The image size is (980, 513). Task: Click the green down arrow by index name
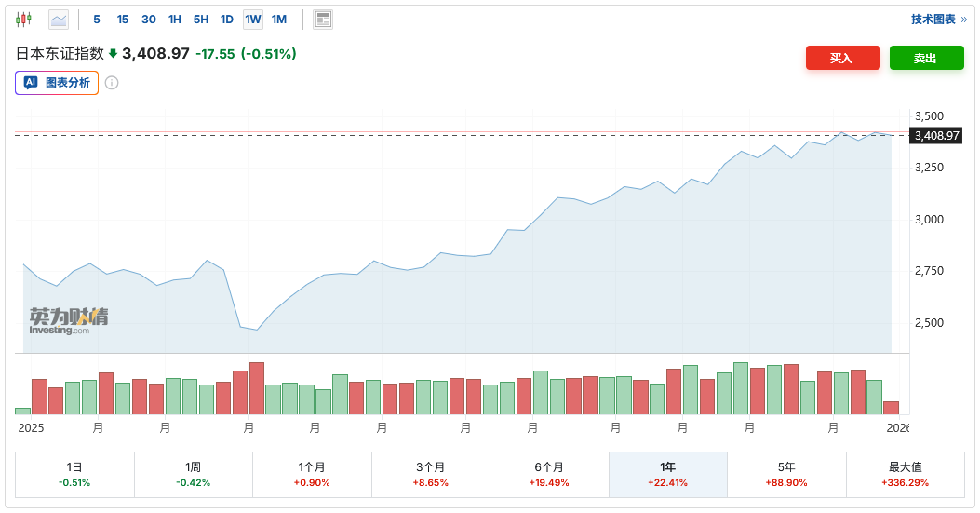[x=114, y=54]
